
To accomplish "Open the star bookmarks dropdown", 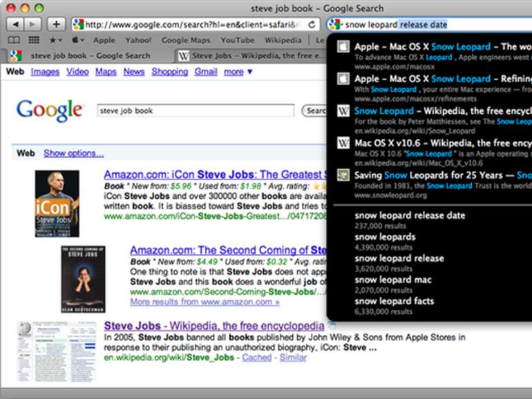I will tap(55, 40).
